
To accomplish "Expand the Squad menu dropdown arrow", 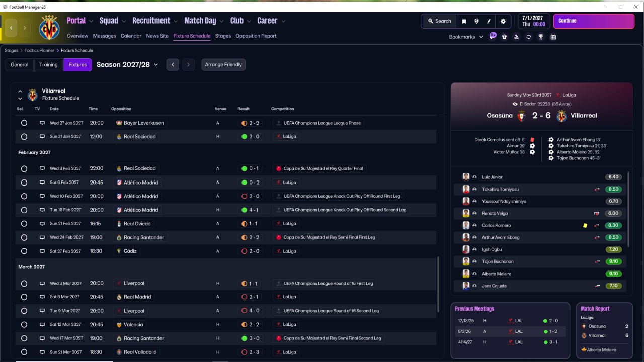I will tap(124, 21).
